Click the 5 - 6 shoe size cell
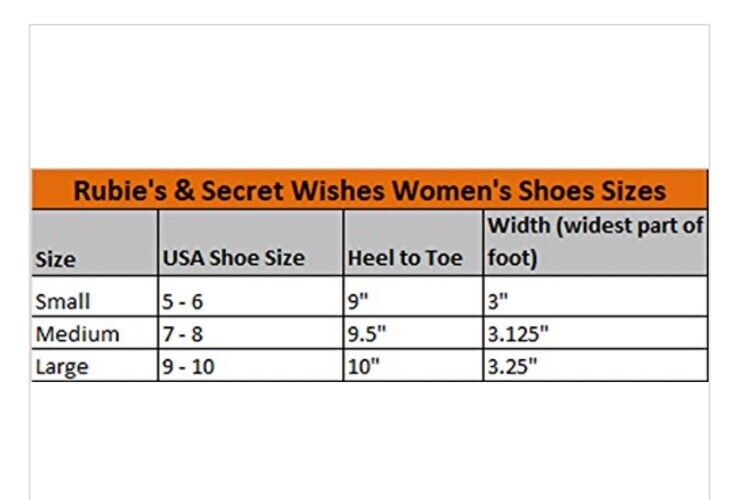Image resolution: width=739 pixels, height=500 pixels. pos(251,296)
